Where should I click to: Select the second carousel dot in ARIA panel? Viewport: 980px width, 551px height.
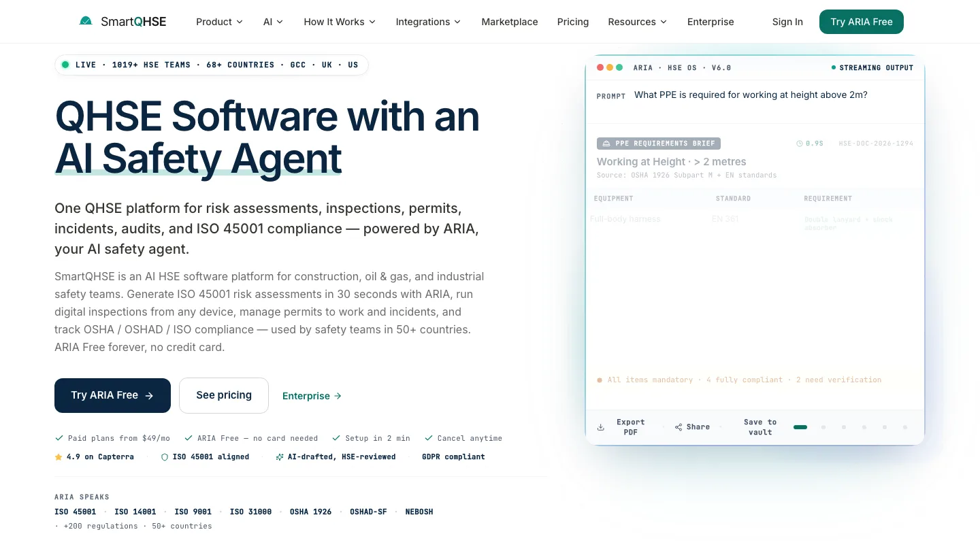[823, 427]
